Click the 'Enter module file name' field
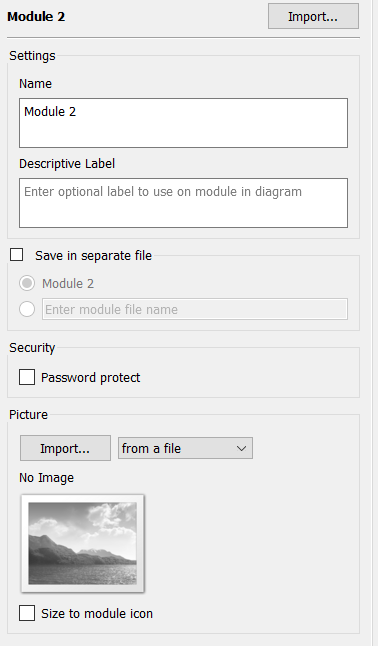Viewport: 378px width, 646px height. (x=195, y=309)
